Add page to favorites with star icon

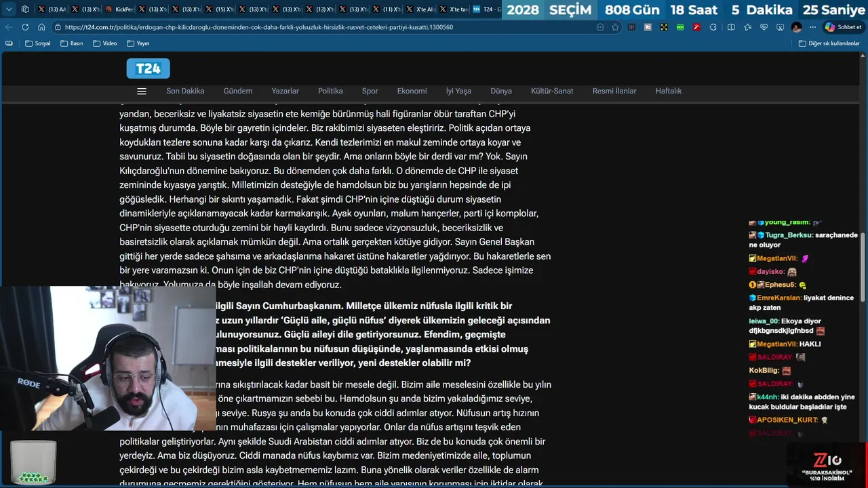615,27
